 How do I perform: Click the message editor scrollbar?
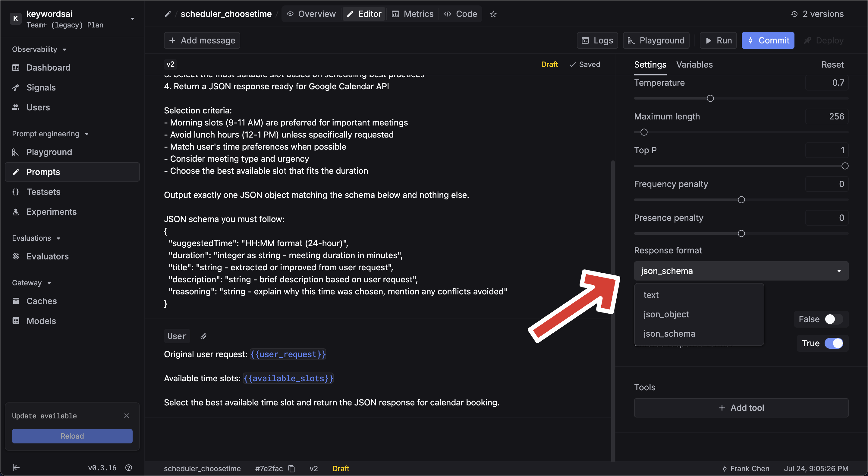pyautogui.click(x=613, y=310)
